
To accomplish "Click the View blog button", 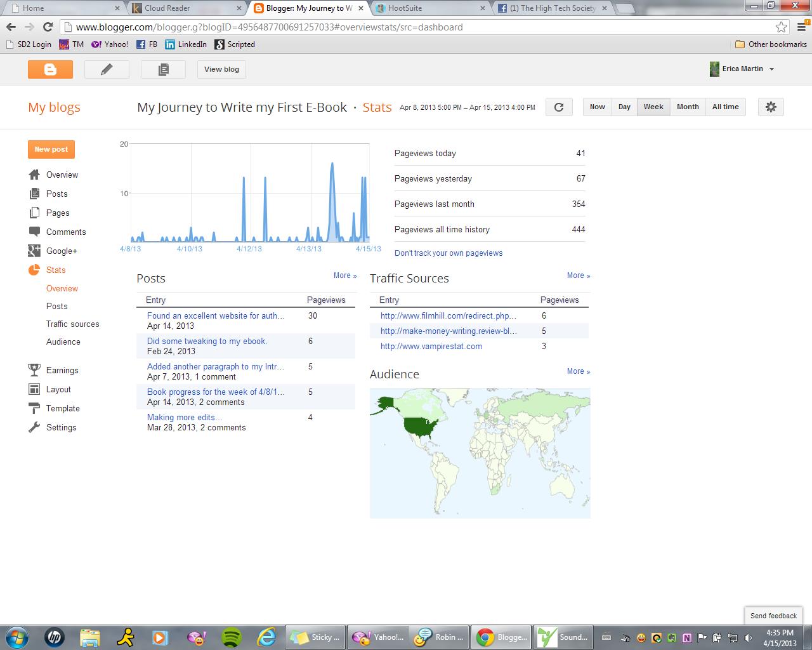I will coord(221,69).
